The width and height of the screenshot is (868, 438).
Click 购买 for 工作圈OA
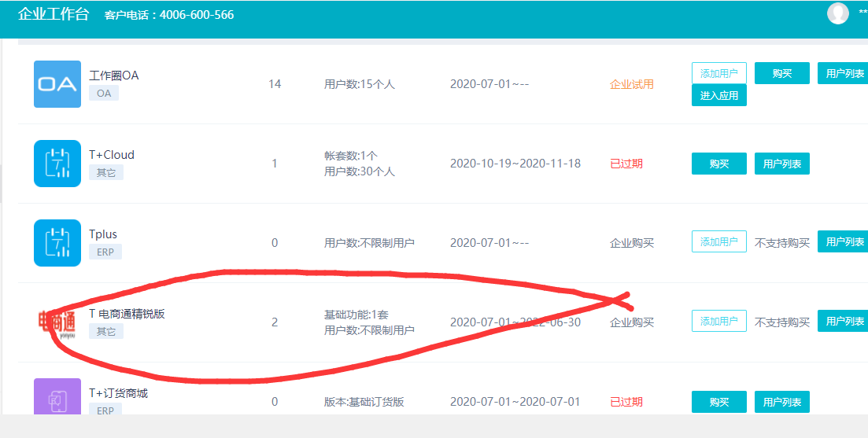tap(782, 74)
